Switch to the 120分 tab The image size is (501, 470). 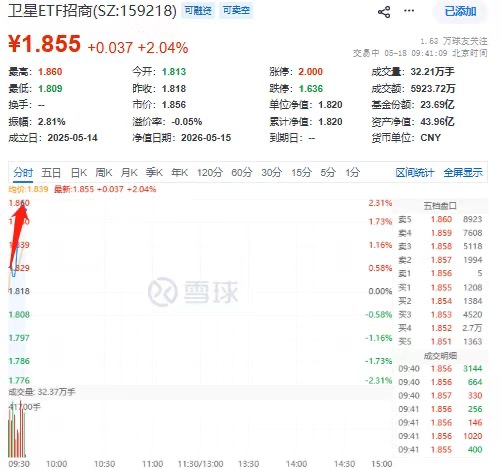(209, 173)
